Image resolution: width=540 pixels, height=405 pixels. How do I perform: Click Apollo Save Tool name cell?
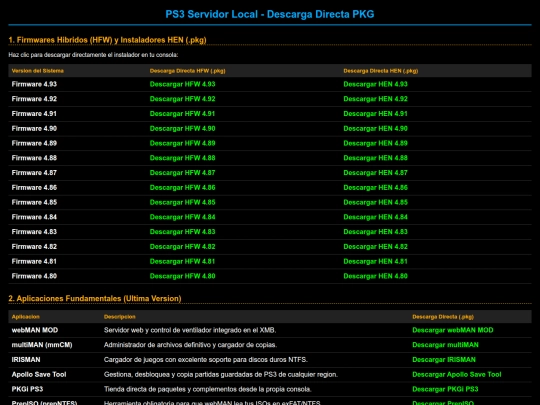coord(39,375)
